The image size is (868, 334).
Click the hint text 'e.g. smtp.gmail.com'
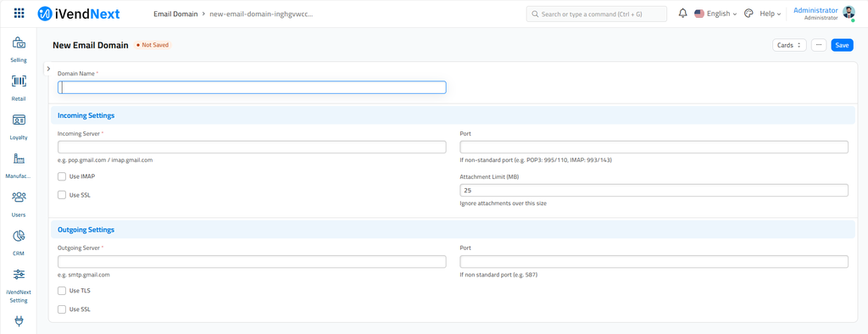click(84, 275)
